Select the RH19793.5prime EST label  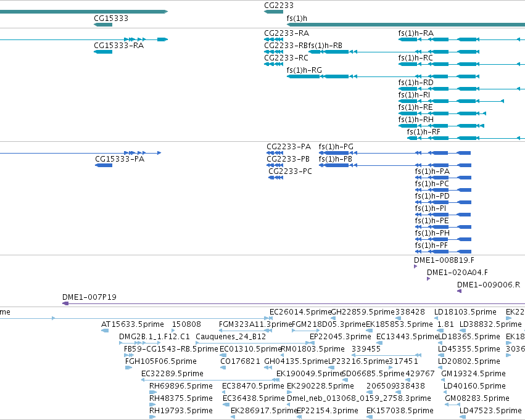(181, 411)
